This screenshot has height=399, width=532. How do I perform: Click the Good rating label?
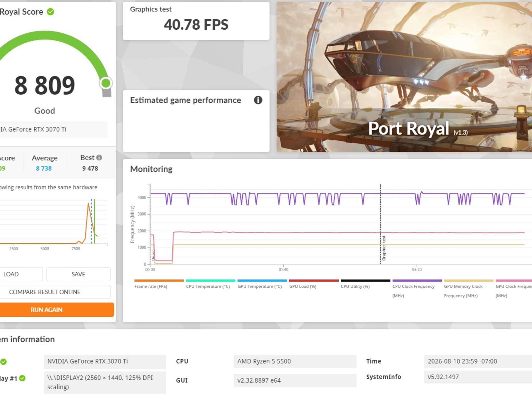(x=45, y=111)
